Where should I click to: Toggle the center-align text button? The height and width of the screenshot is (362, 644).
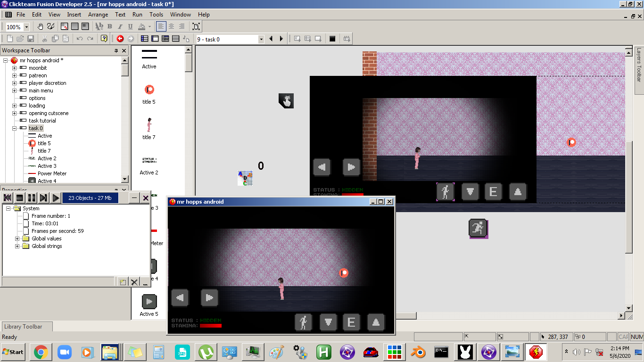click(x=172, y=27)
